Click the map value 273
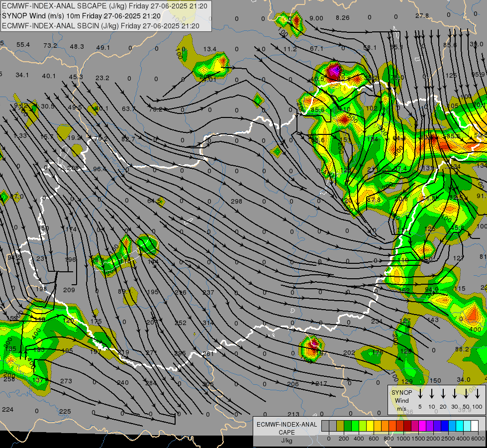This screenshot has width=487, height=448. point(66,381)
